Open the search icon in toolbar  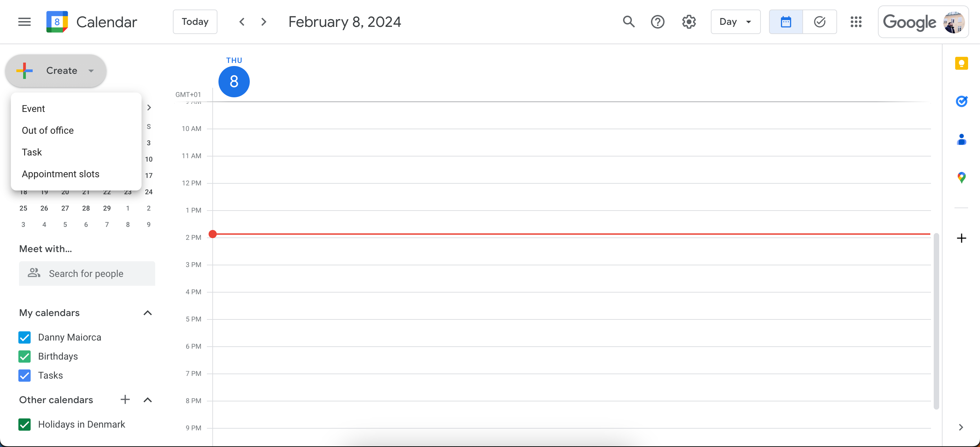point(628,22)
